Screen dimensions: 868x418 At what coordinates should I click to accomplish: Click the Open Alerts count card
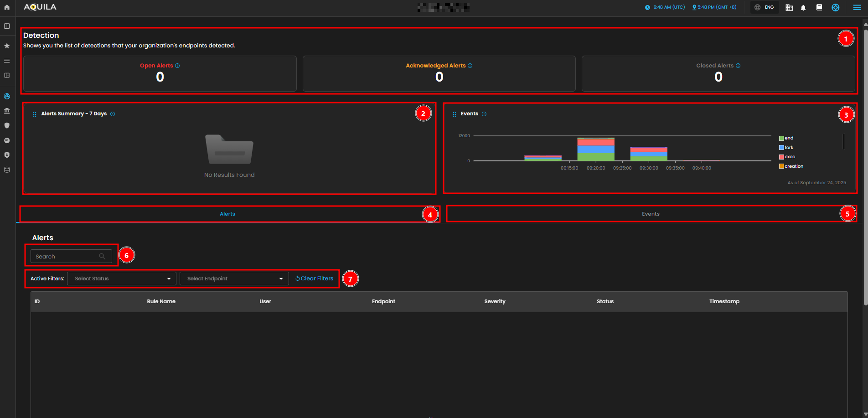pos(160,73)
